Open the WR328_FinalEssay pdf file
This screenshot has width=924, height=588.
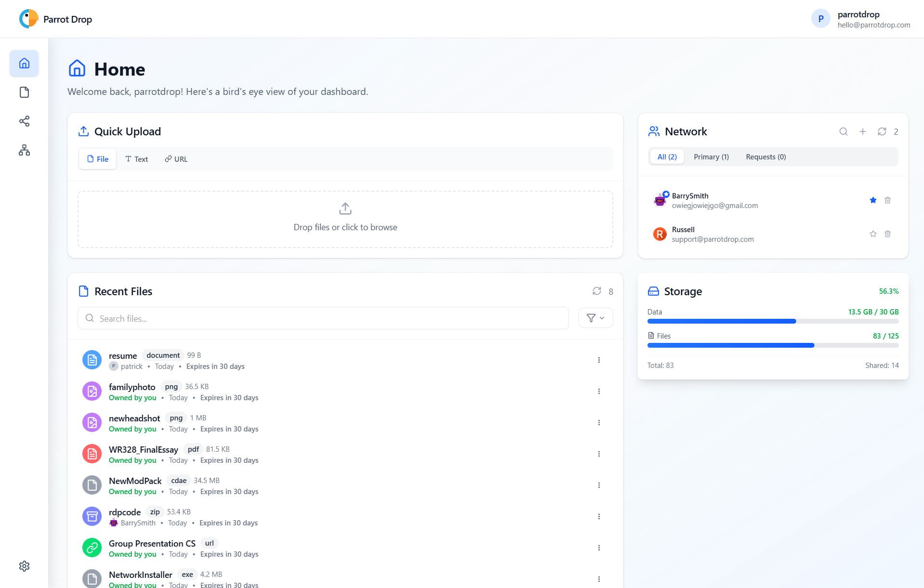(143, 449)
